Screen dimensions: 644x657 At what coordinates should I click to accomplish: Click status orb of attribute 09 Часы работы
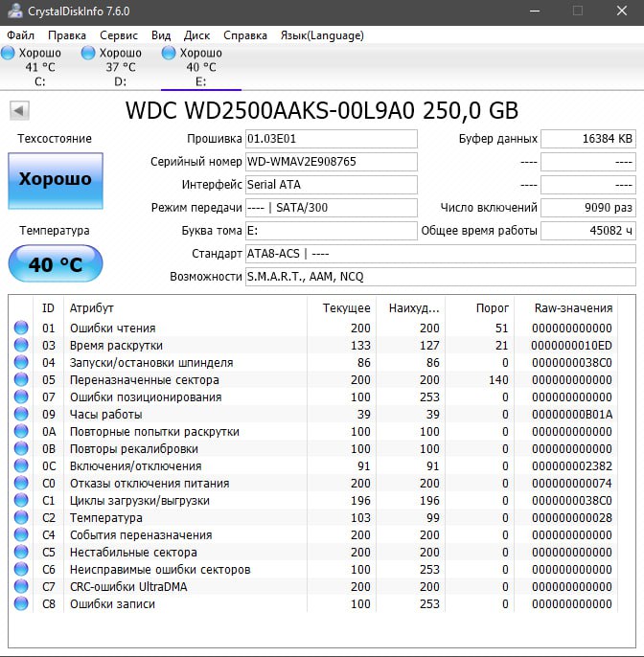[21, 414]
